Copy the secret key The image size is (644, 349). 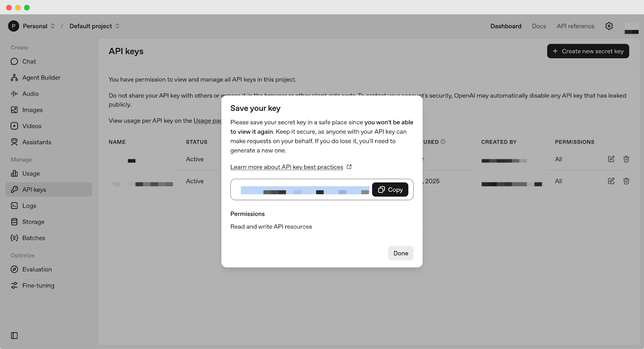tap(390, 189)
